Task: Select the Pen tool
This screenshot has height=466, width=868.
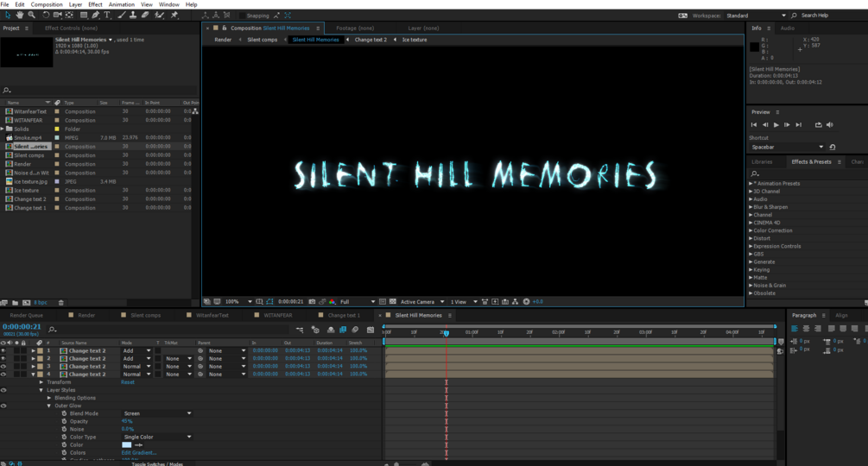Action: [95, 15]
